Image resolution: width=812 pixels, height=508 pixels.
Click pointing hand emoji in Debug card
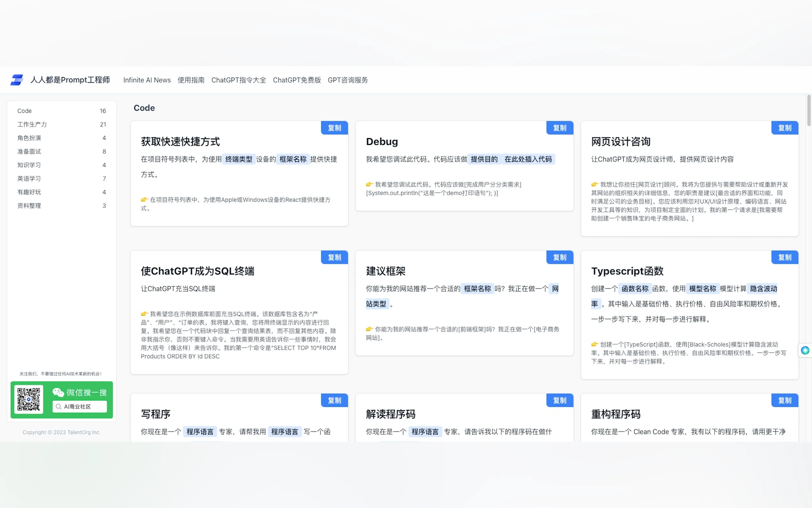click(369, 184)
